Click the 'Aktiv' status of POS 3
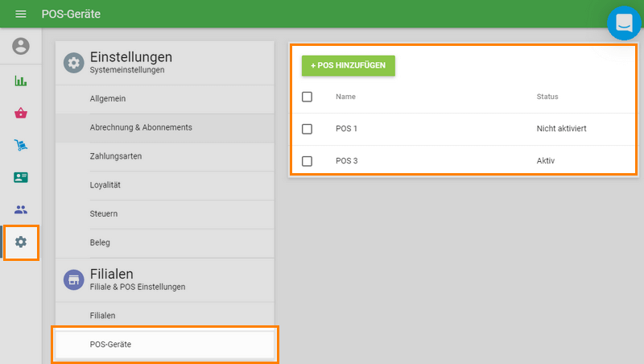 click(x=546, y=160)
